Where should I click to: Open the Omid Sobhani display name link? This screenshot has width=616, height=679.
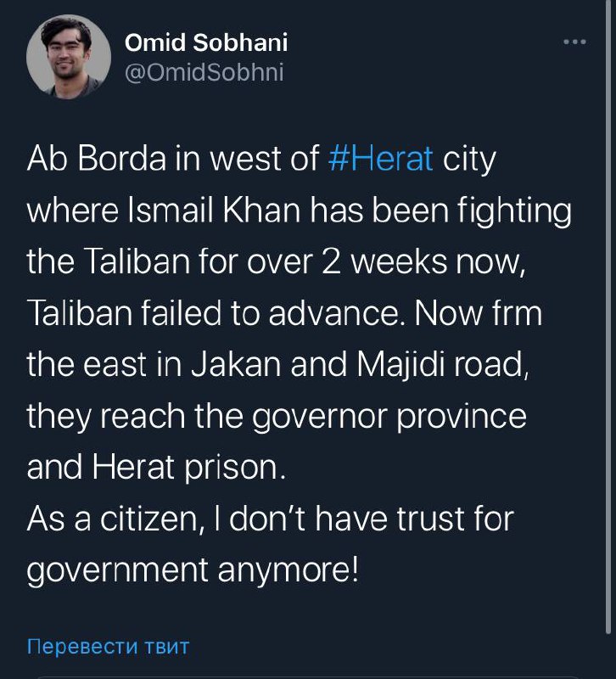[x=206, y=42]
